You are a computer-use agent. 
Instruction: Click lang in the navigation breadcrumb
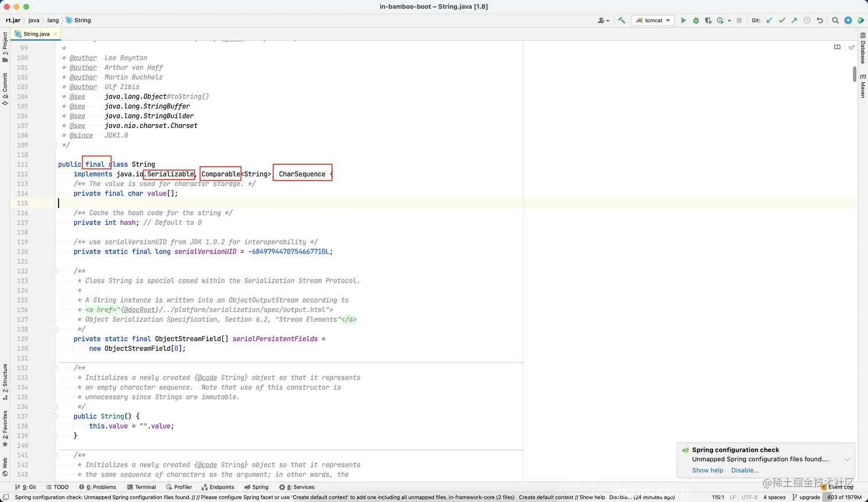tap(53, 20)
